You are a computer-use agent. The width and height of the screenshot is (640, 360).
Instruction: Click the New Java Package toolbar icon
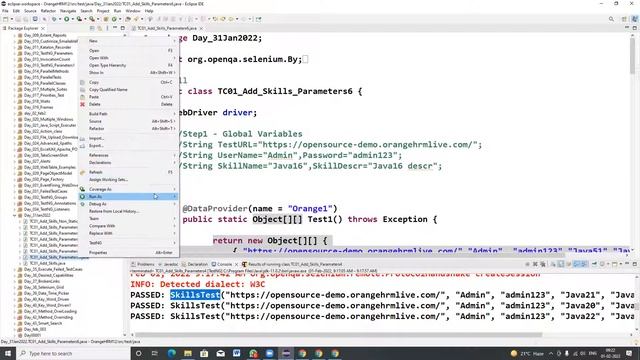tap(105, 19)
